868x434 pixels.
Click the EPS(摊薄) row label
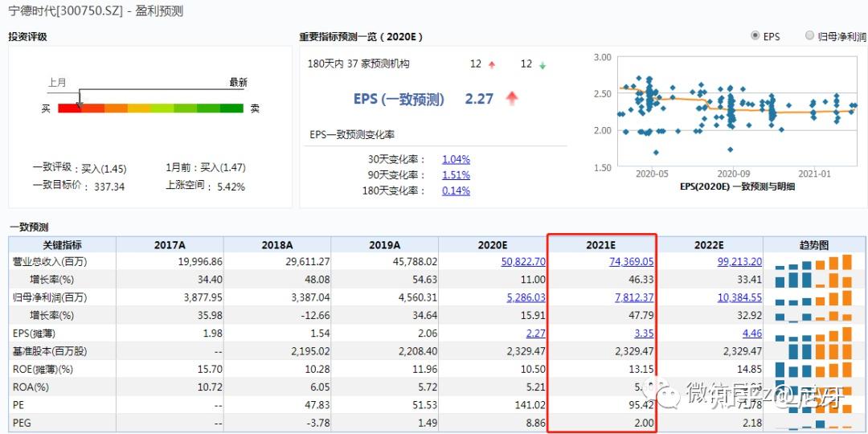click(x=34, y=334)
